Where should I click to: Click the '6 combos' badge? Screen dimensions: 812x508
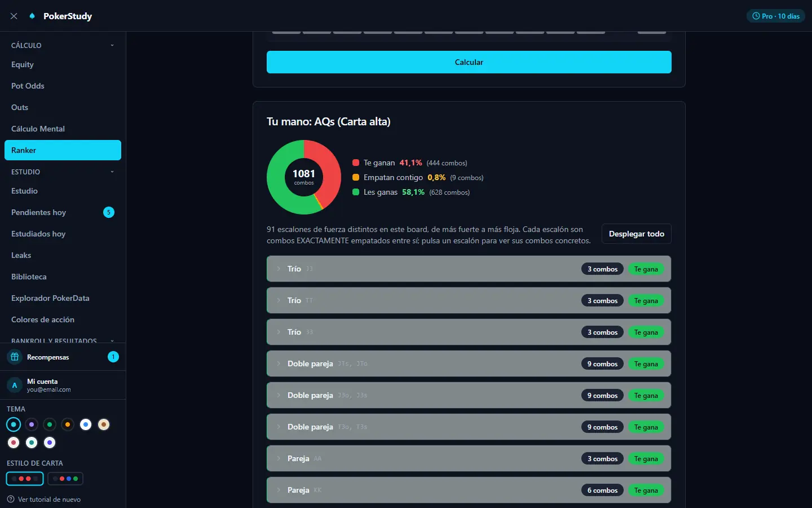point(602,490)
